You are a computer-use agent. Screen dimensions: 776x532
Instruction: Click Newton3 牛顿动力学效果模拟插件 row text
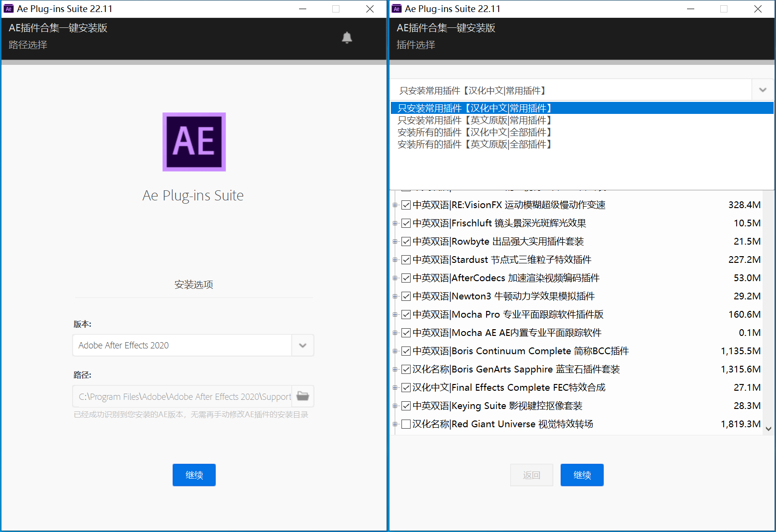pyautogui.click(x=504, y=297)
